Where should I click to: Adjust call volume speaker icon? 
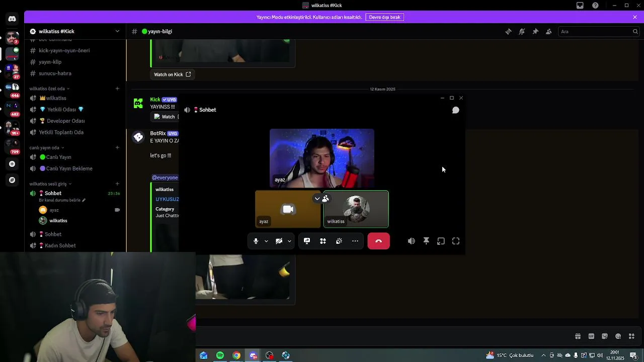click(412, 241)
